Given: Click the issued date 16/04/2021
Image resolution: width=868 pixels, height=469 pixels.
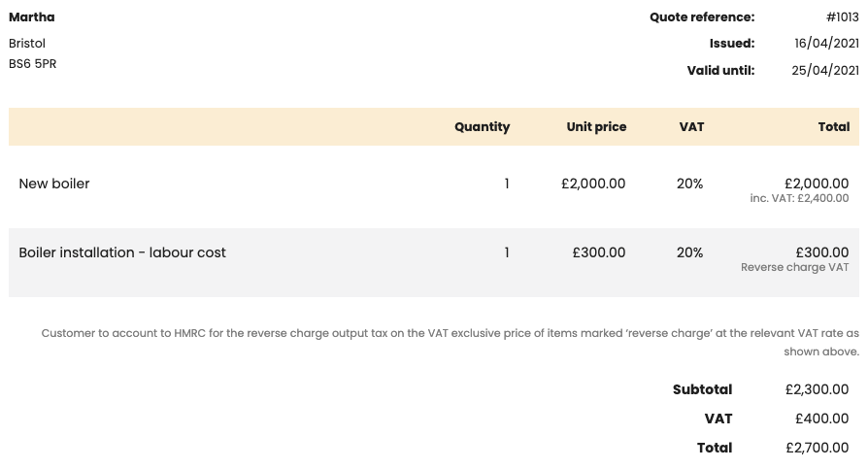Looking at the screenshot, I should 826,44.
